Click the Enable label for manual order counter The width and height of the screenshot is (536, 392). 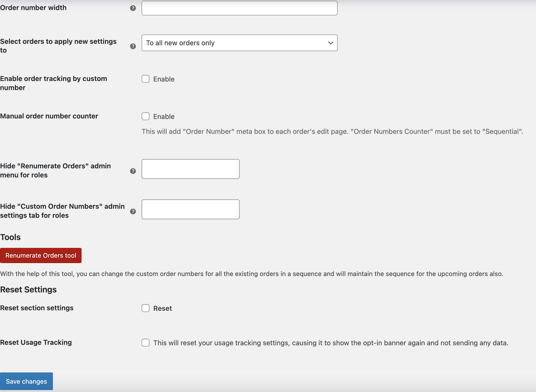(163, 116)
